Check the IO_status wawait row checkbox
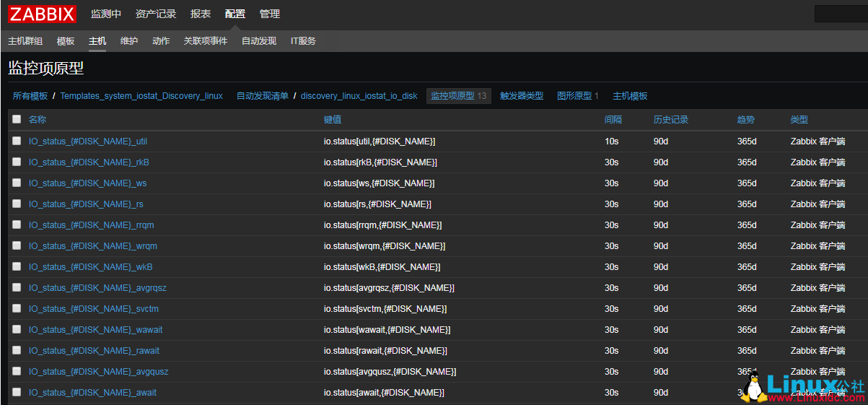 click(17, 329)
